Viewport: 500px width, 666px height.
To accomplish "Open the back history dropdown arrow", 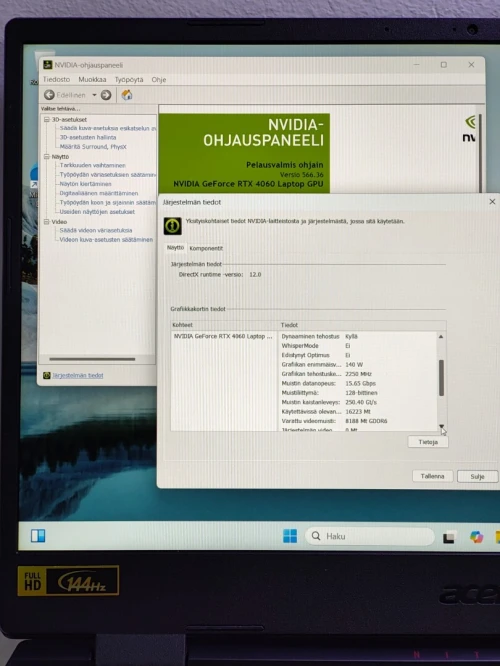I will coord(94,95).
